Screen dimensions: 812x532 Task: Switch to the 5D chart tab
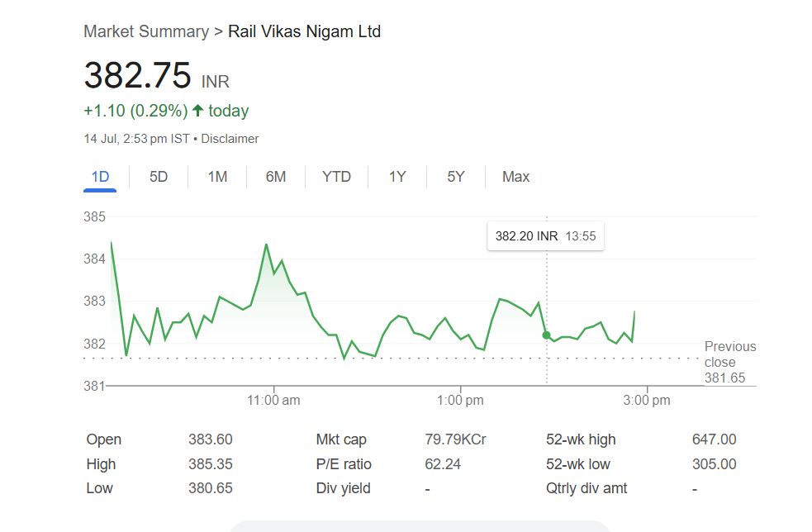159,177
